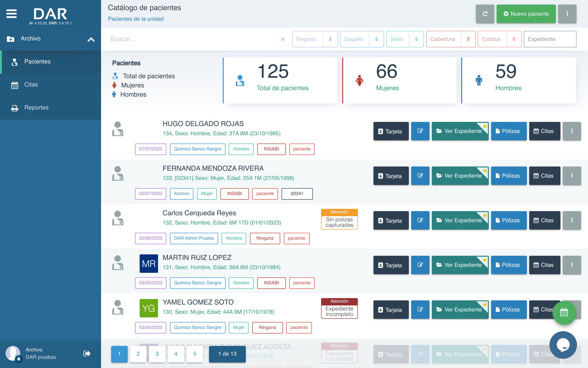
Task: Edit Hugo Delgado Rojas with the pencil icon
Action: coord(420,131)
